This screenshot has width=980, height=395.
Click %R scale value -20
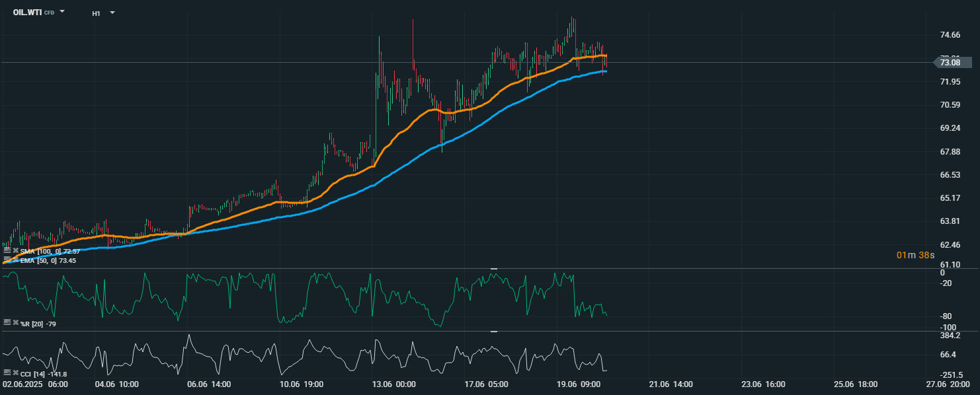(x=946, y=283)
